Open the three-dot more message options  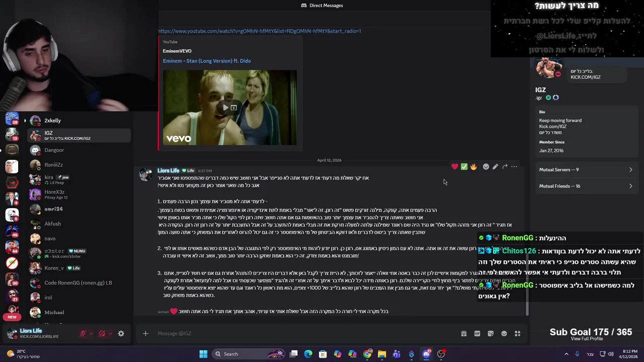tap(514, 166)
